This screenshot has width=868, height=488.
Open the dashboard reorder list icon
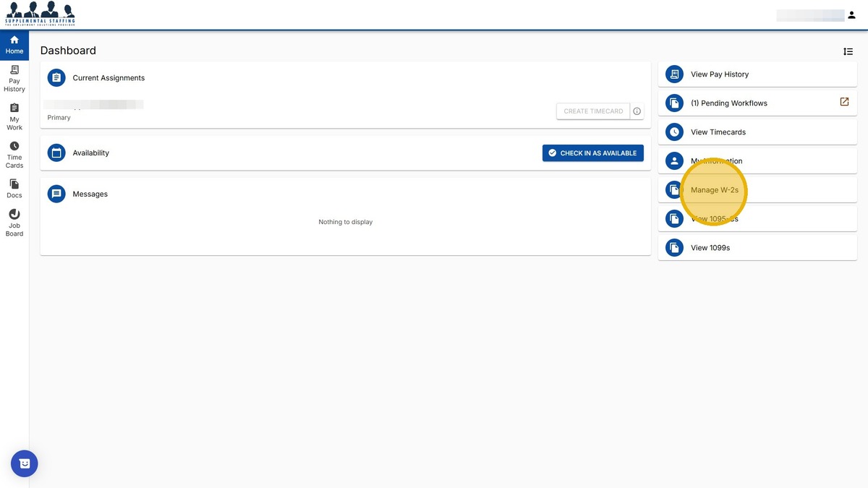tap(848, 51)
